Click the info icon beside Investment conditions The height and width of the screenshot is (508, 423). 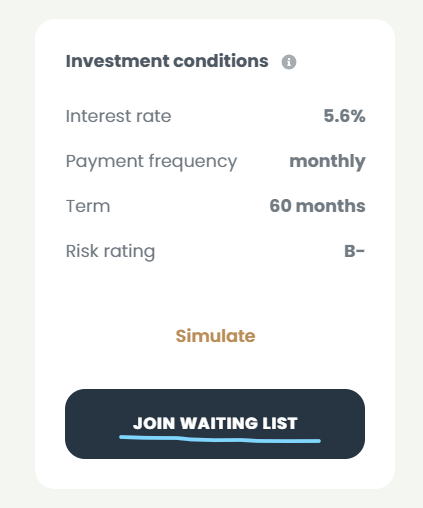coord(289,62)
